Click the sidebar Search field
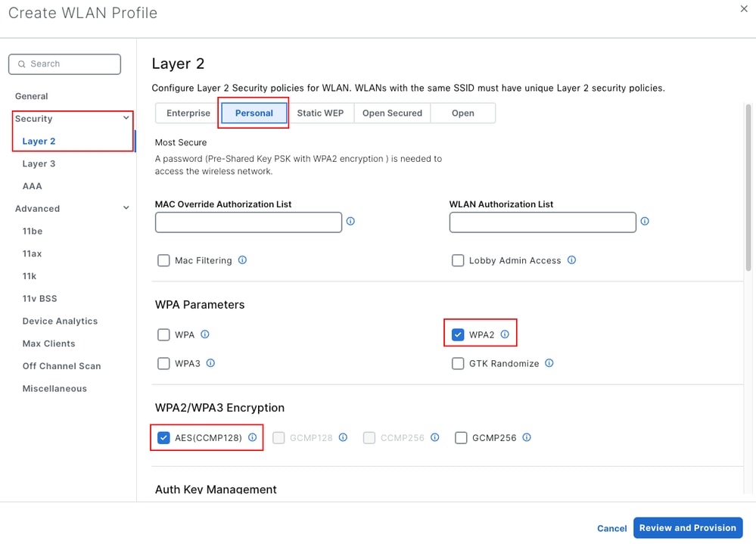Image resolution: width=756 pixels, height=544 pixels. (x=64, y=64)
